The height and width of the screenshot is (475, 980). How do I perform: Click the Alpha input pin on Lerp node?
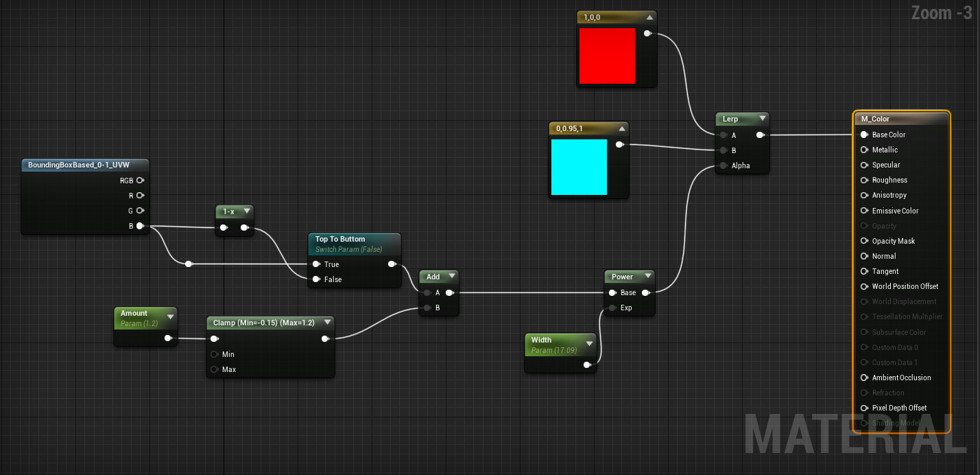pos(723,165)
